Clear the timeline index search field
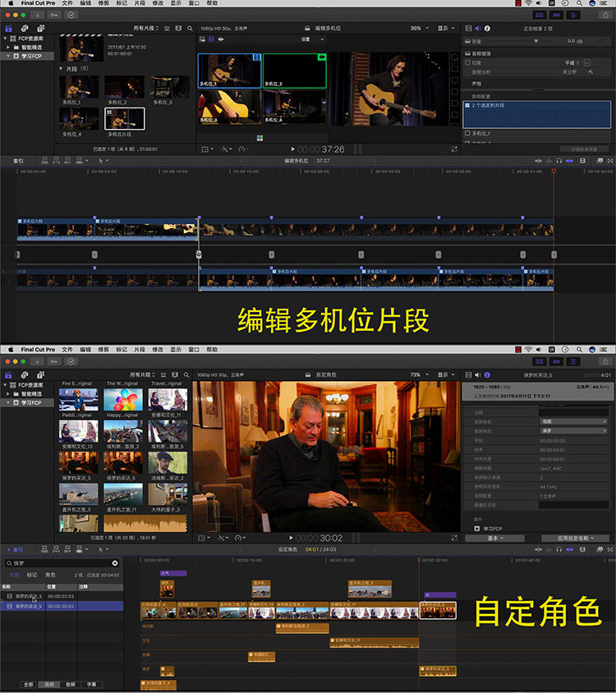 point(115,563)
